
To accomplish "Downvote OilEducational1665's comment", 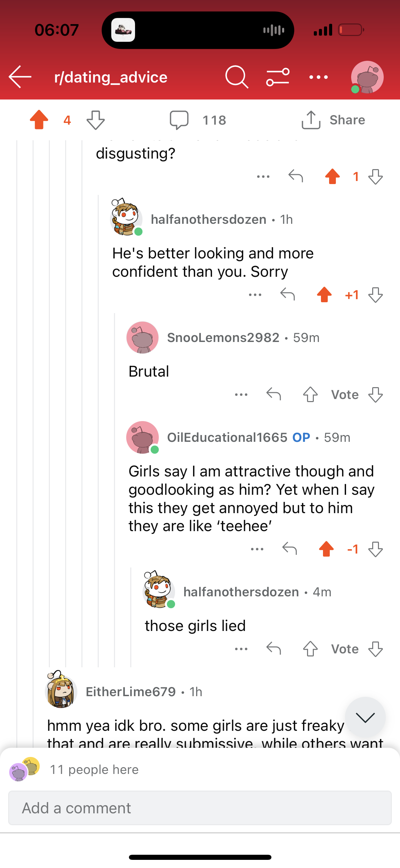I will (376, 549).
